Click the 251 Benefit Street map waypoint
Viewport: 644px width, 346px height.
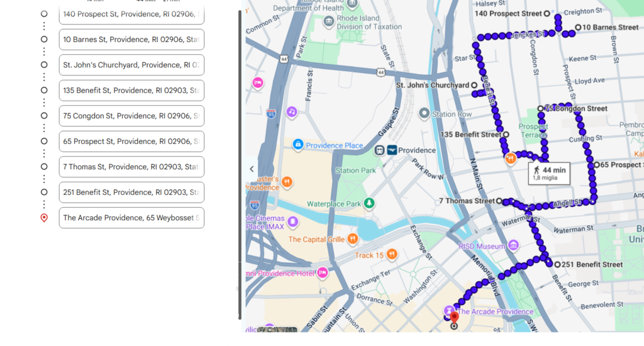click(557, 265)
